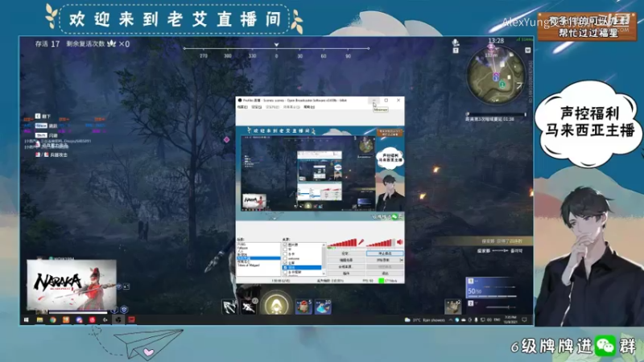Use the blue armor item with count 10
The height and width of the screenshot is (362, 644).
323,306
